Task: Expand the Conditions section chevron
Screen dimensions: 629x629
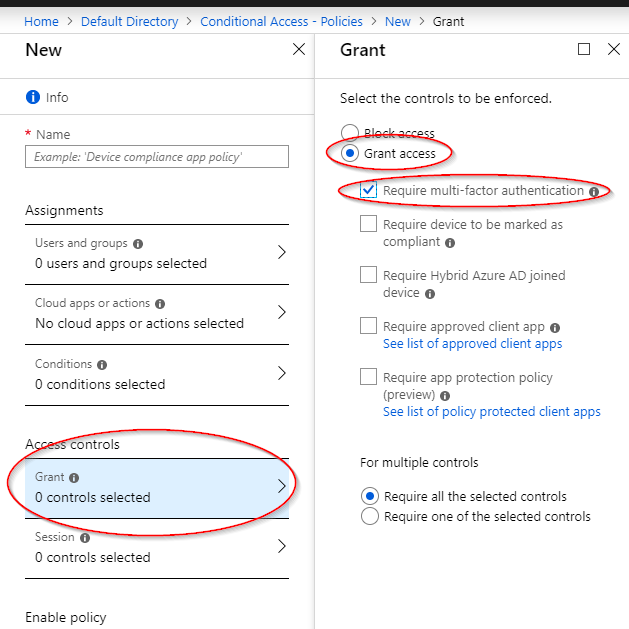Action: coord(282,373)
